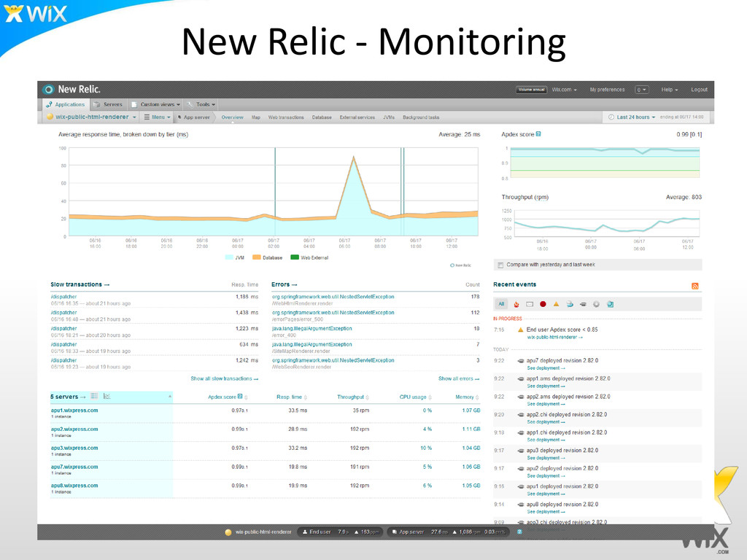747x560 pixels.
Task: Click the 5 servers heading link
Action: pyautogui.click(x=68, y=397)
